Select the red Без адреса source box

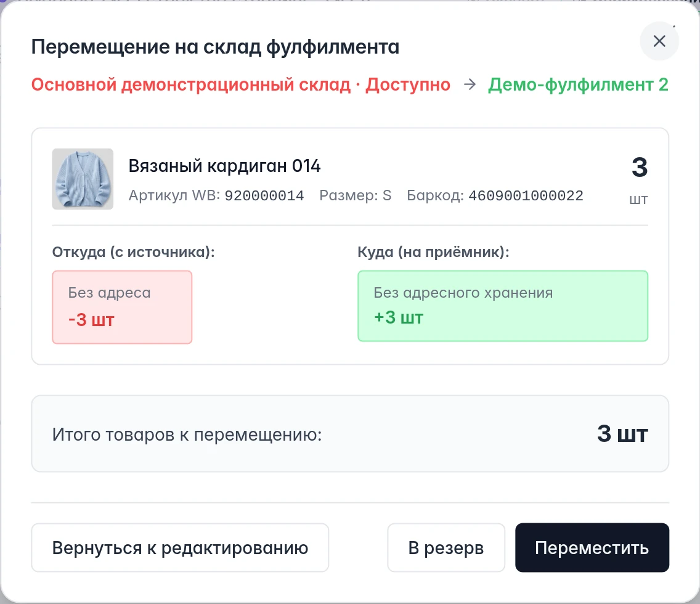(122, 307)
